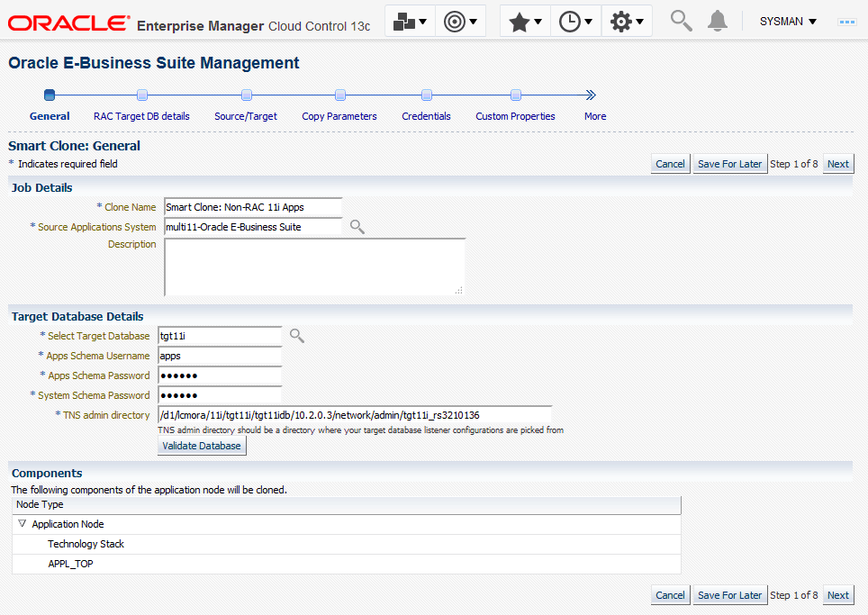Open the Select Target Database search
The image size is (868, 615).
click(297, 336)
